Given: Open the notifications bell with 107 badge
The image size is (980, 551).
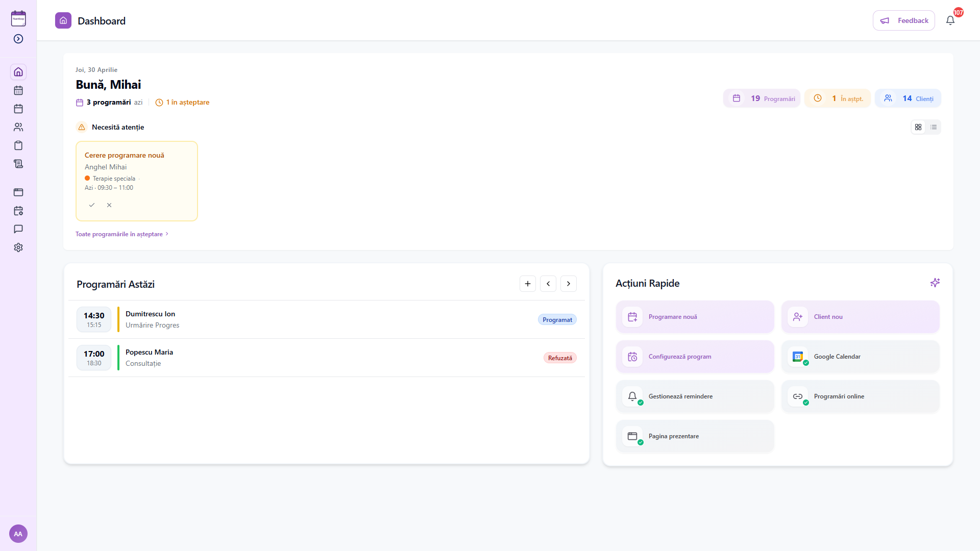Looking at the screenshot, I should [x=950, y=20].
